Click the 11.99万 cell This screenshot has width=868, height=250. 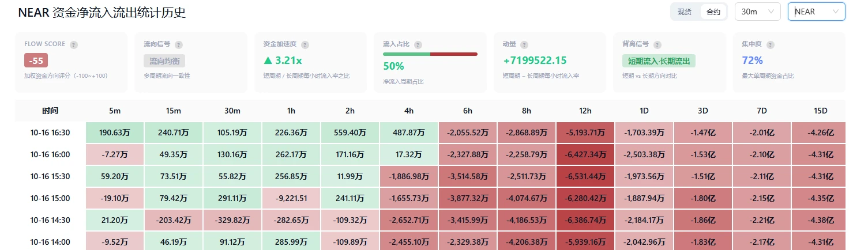[350, 176]
